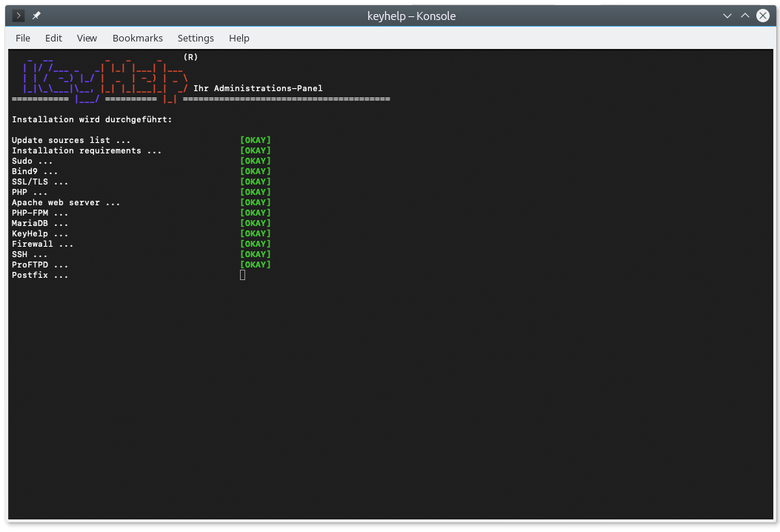
Task: Click the 'ProFTPD ...' line
Action: [40, 265]
